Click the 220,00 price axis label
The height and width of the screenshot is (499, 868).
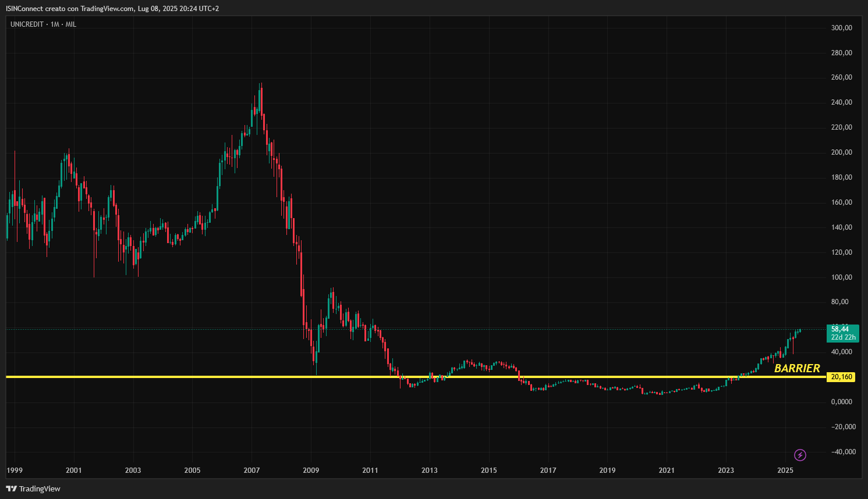click(x=842, y=127)
